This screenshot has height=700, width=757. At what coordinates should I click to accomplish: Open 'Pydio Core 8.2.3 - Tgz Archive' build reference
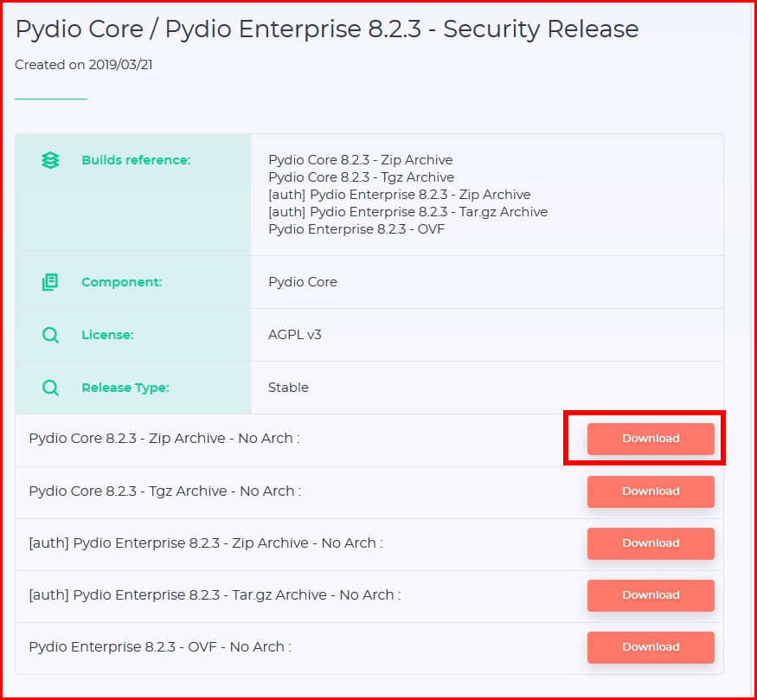[361, 177]
